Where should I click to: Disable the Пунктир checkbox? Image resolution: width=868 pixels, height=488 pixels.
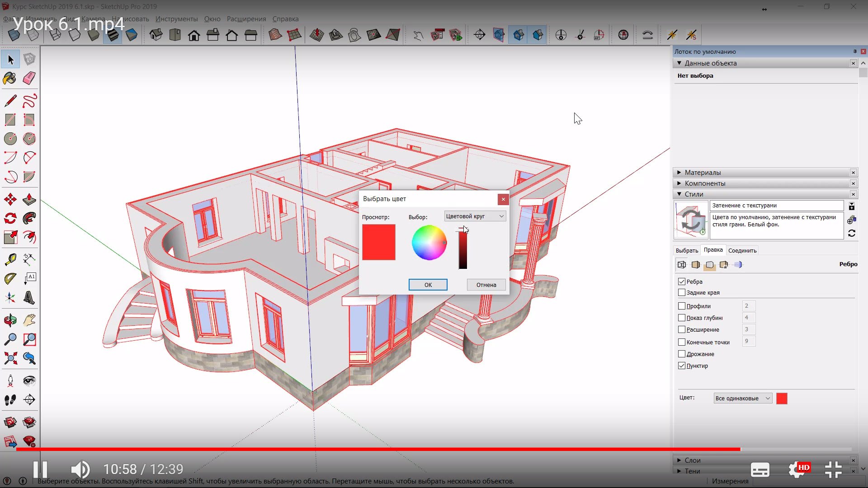(682, 366)
